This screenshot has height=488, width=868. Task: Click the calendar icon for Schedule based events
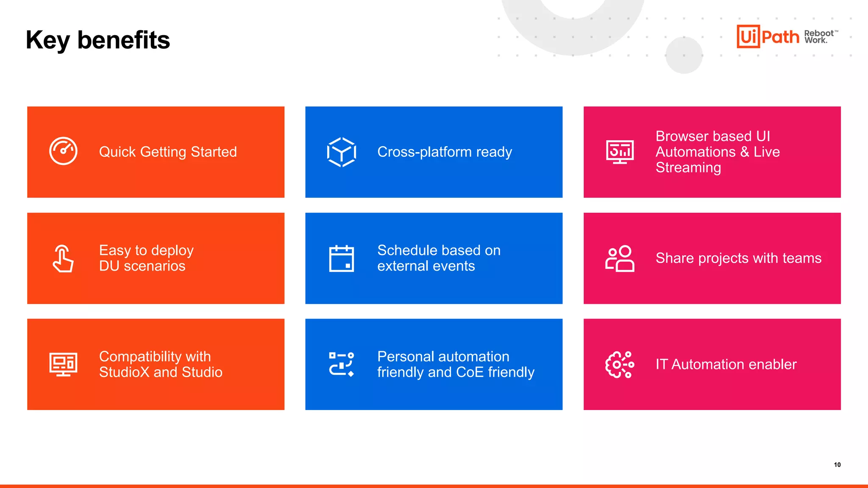(341, 258)
